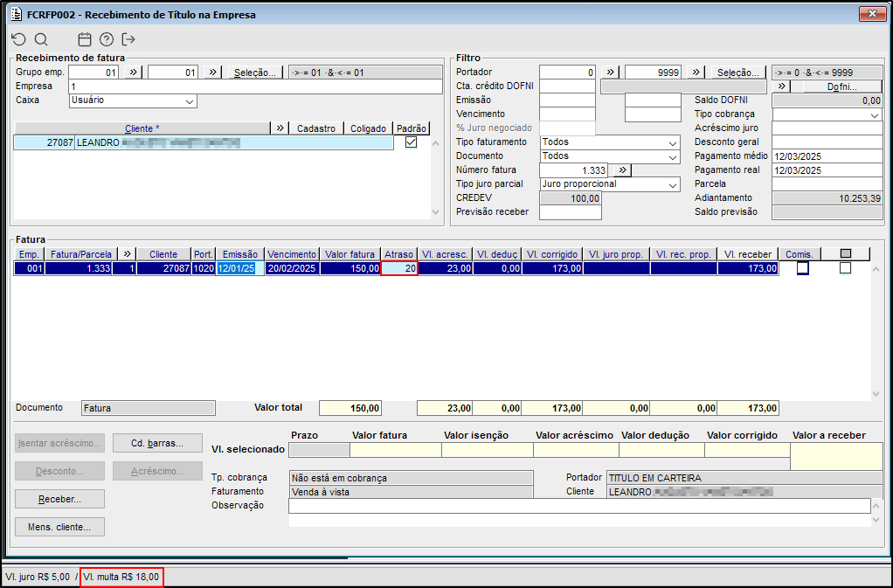Click the Vl. receber column header
The width and height of the screenshot is (893, 588).
[748, 254]
